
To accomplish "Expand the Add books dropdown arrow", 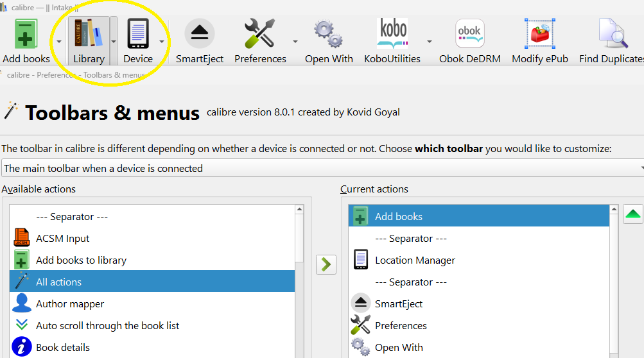I will tap(58, 42).
